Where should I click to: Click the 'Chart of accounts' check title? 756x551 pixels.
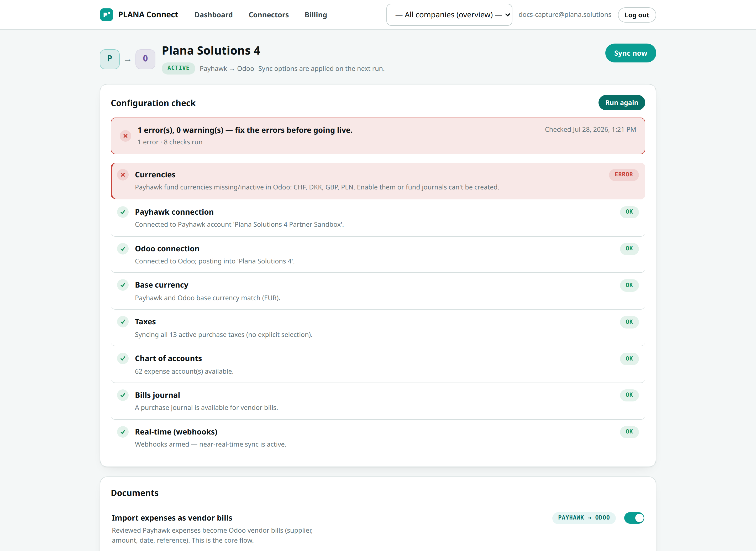[168, 359]
